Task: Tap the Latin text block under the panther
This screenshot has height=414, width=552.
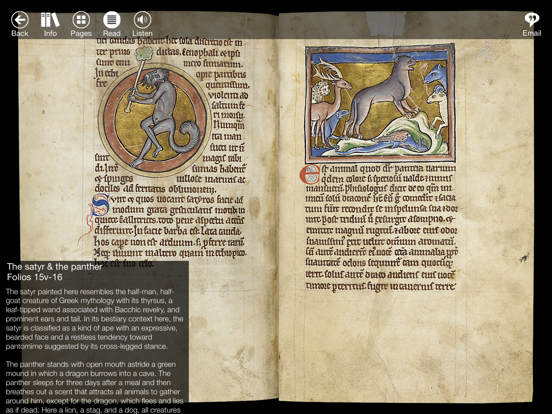Action: pyautogui.click(x=382, y=228)
